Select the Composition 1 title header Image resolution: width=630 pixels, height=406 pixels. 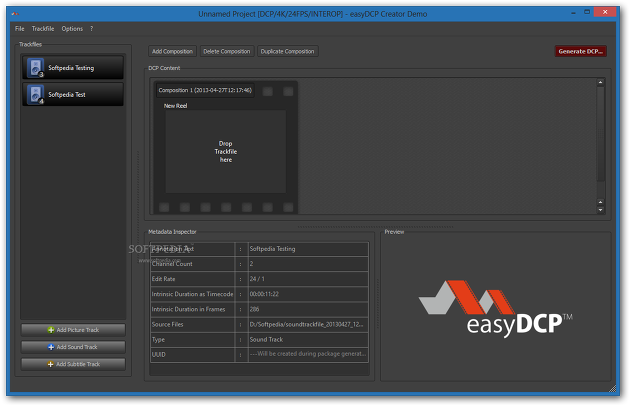coord(205,90)
